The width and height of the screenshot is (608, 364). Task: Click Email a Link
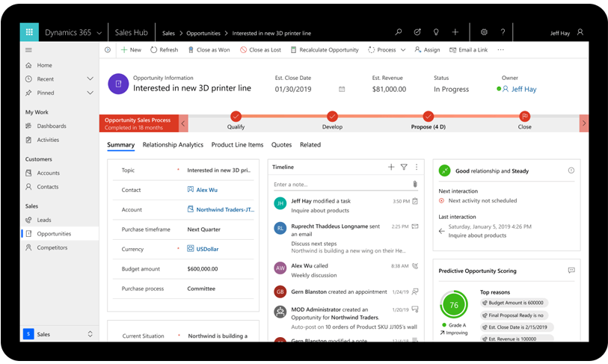pos(468,50)
